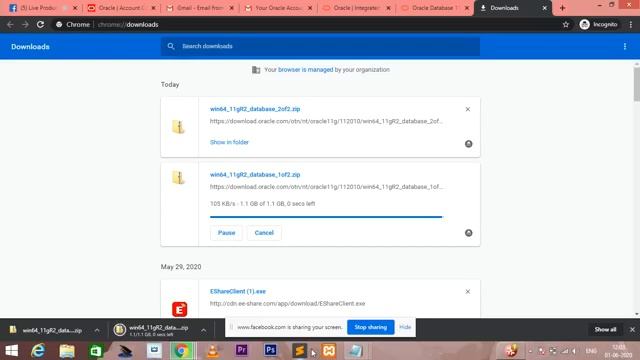Close the Facebook Live Producer tab
The image size is (640, 360).
75,8
